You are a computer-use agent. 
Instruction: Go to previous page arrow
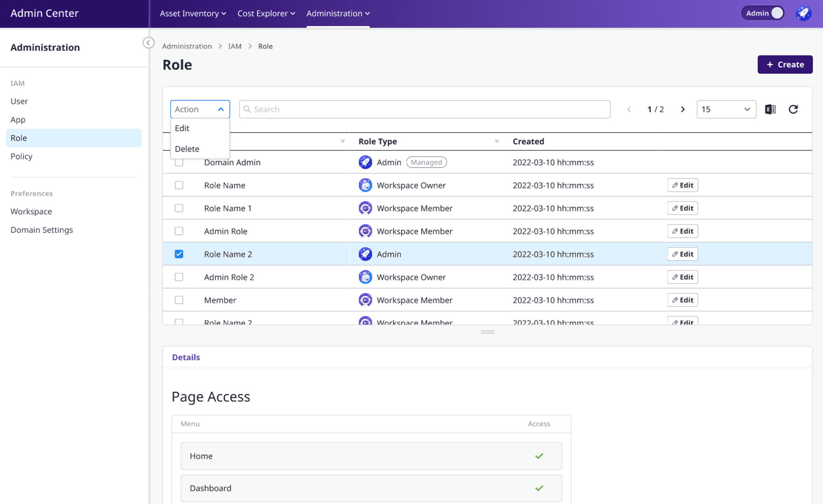pos(629,109)
